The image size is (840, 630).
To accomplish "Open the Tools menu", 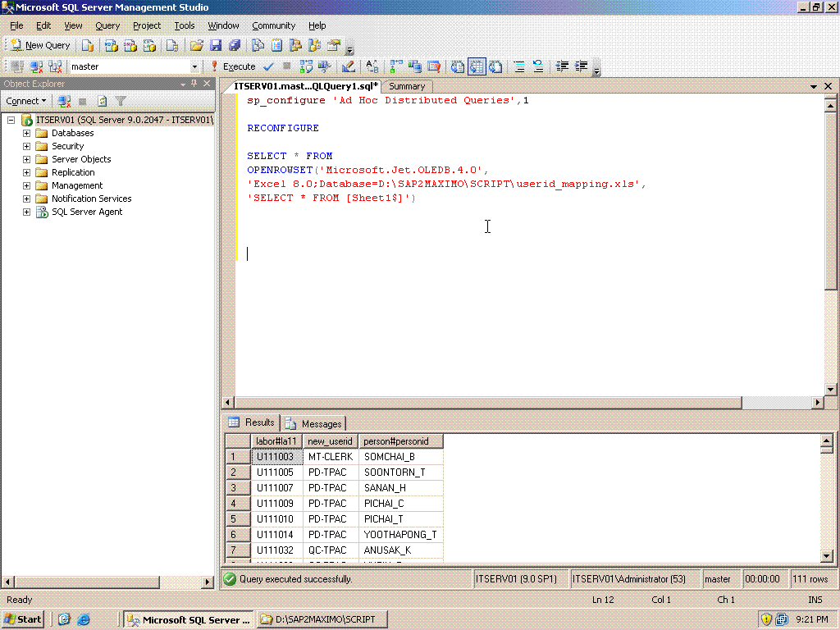I will pyautogui.click(x=185, y=25).
